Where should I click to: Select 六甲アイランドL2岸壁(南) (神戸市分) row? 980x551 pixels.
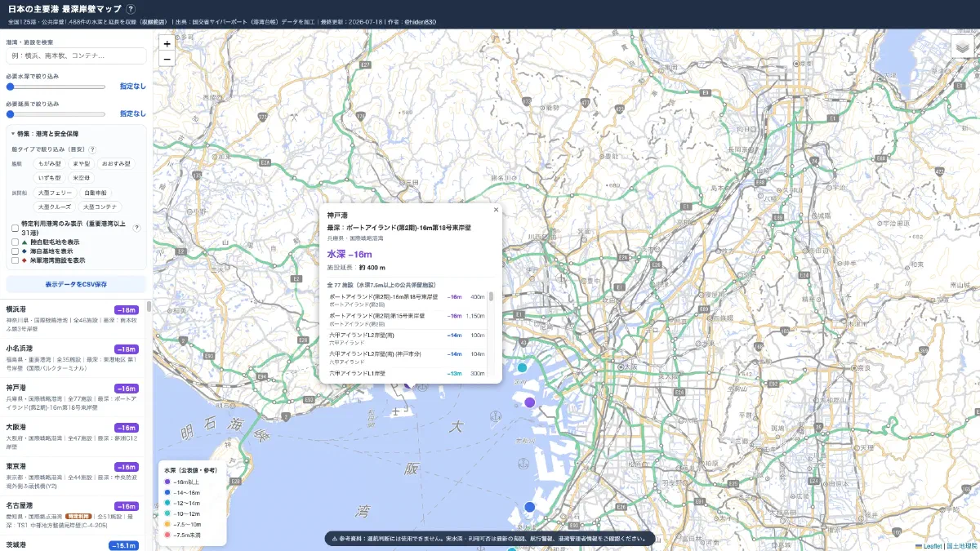pyautogui.click(x=407, y=357)
